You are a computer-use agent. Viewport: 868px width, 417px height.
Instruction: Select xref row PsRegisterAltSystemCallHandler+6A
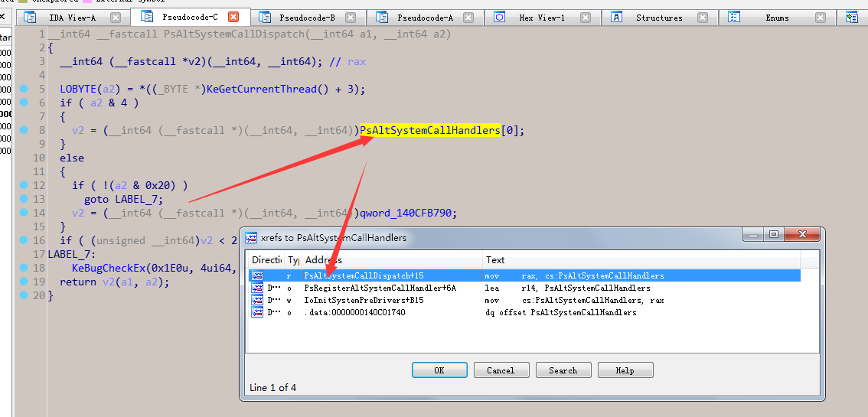tap(525, 288)
